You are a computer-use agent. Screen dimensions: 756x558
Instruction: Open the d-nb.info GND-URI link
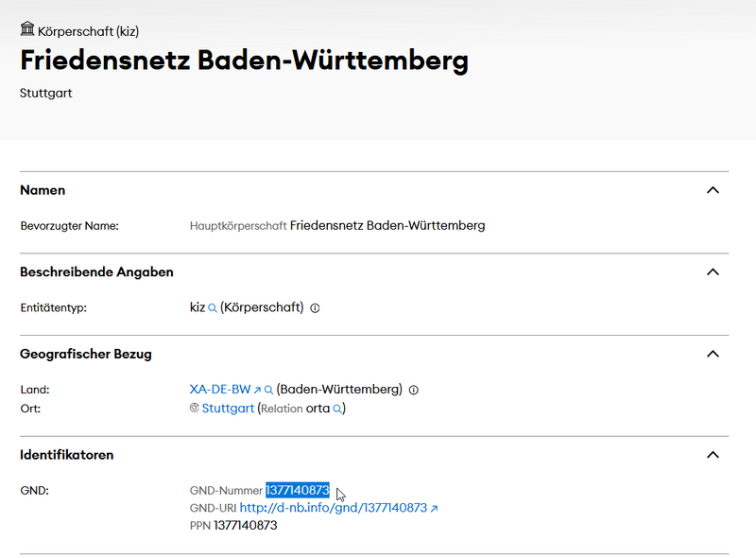tap(334, 508)
